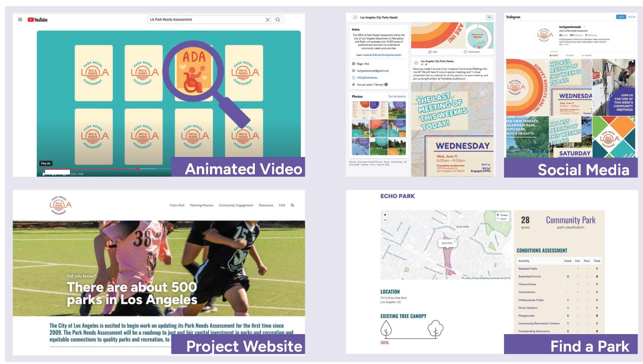Screen dimensions: 643x364
Task: Click the 751 N Echo Park Blvd address
Action: (x=393, y=298)
